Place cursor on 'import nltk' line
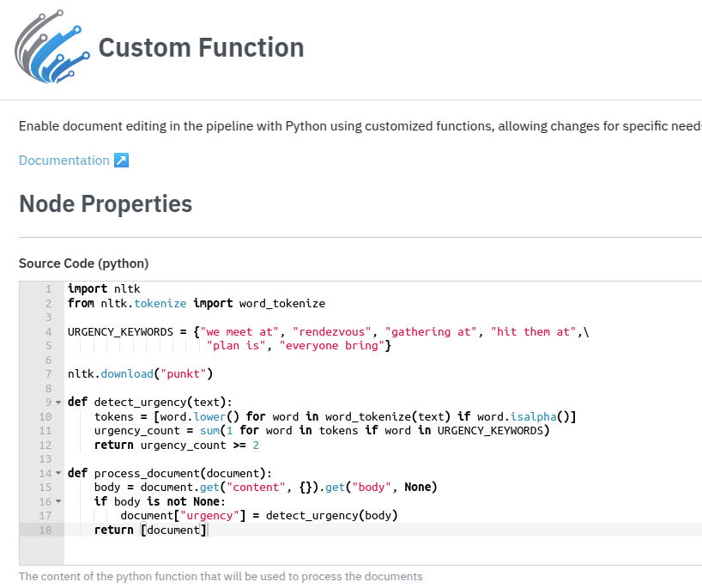This screenshot has width=702, height=588. tap(104, 289)
